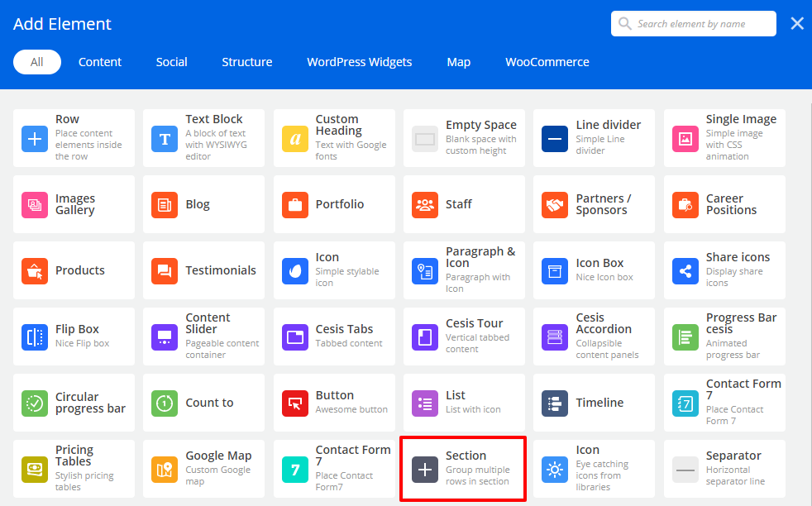Click the blue plus Row icon
The image size is (812, 506).
[35, 139]
